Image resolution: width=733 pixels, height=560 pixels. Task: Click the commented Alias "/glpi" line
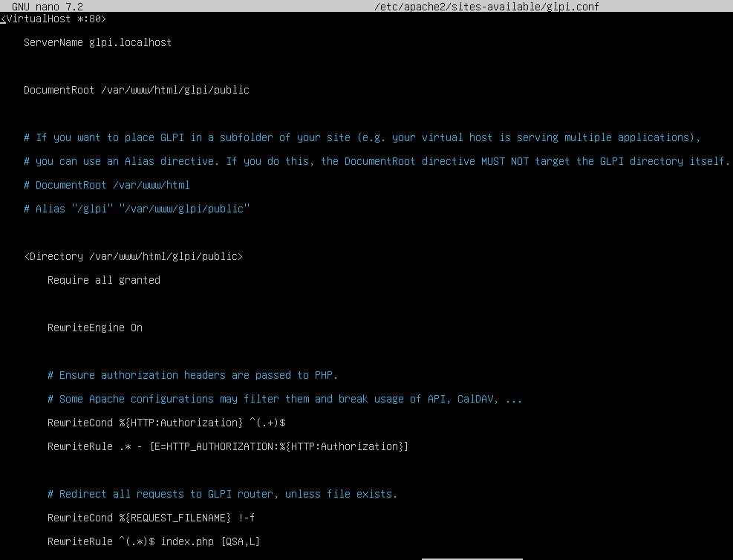click(x=137, y=209)
